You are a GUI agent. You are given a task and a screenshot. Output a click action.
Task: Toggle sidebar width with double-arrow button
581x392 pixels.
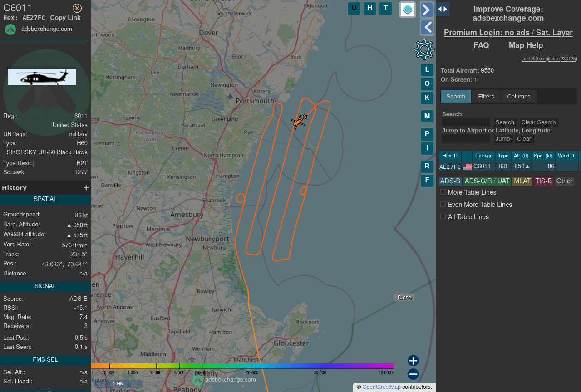443,9
